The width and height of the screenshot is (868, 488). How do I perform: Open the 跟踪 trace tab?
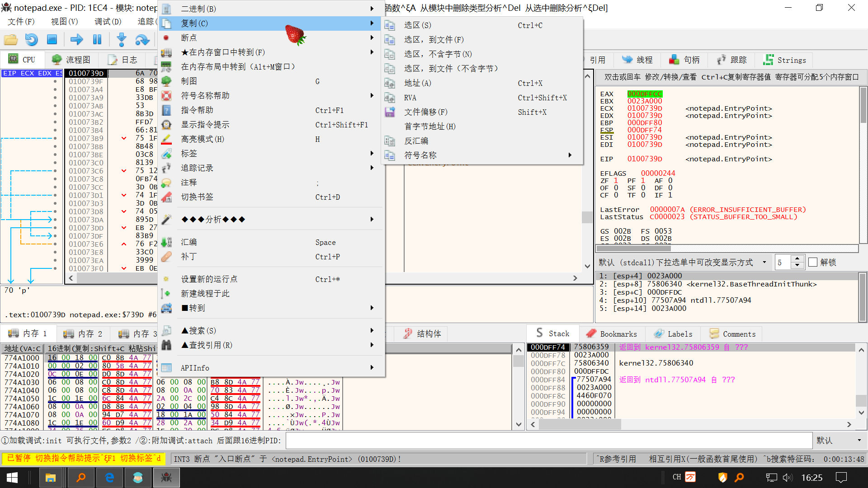coord(731,60)
